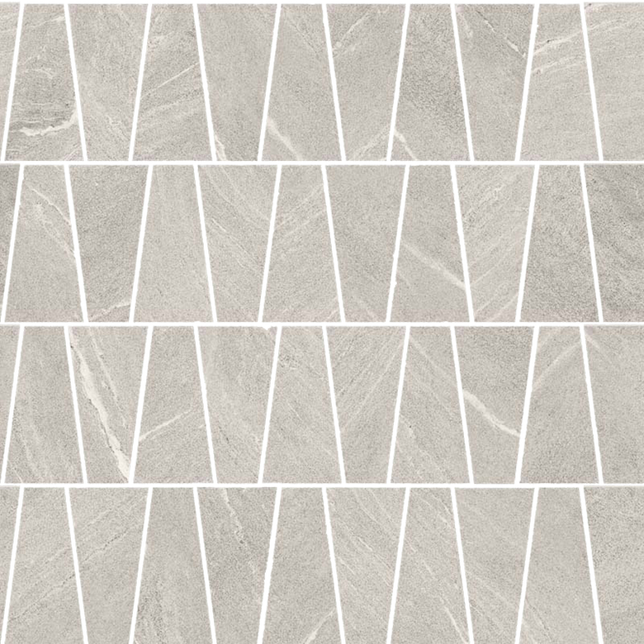This screenshot has height=644, width=644.
Task: Click the horizontal grout line above the bottom row
Action: pyautogui.click(x=322, y=485)
